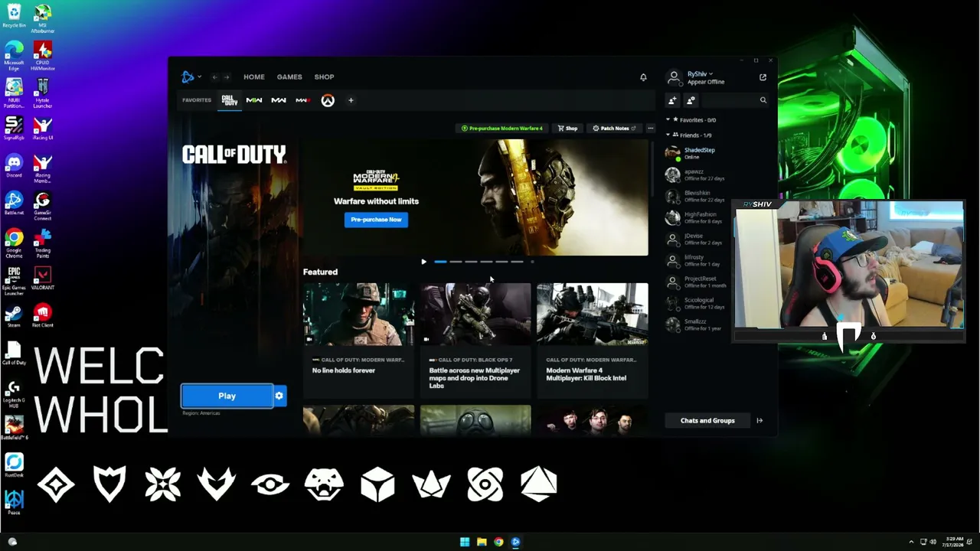
Task: Click the banner carousel play button
Action: 423,262
